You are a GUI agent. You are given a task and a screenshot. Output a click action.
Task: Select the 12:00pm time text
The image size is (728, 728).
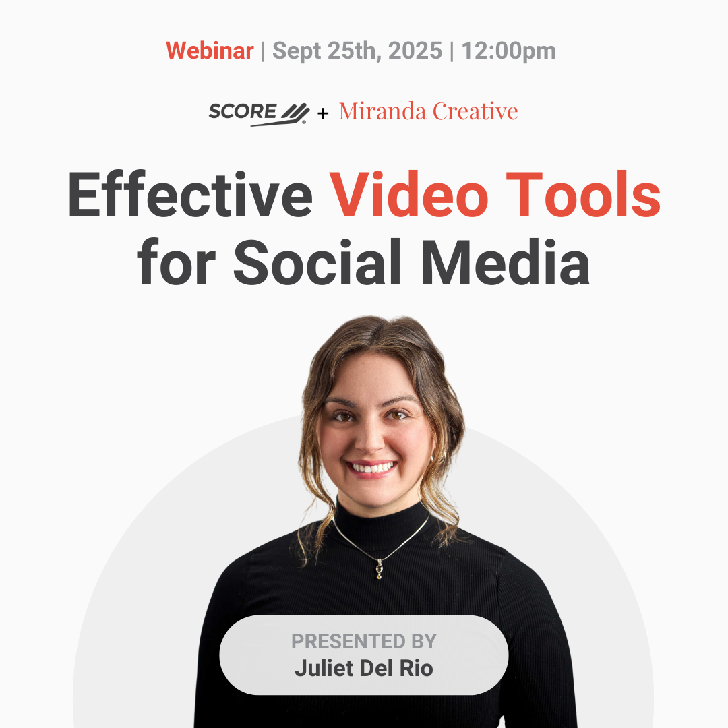(509, 51)
